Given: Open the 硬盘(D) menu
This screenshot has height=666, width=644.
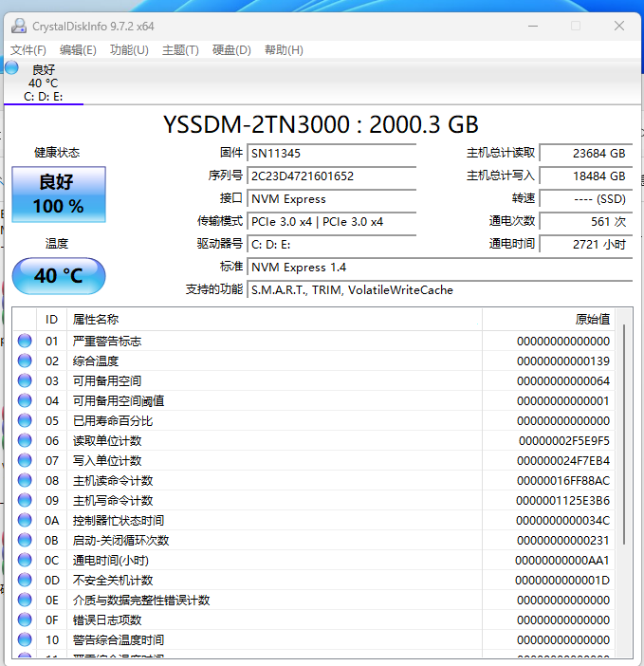Looking at the screenshot, I should point(231,50).
